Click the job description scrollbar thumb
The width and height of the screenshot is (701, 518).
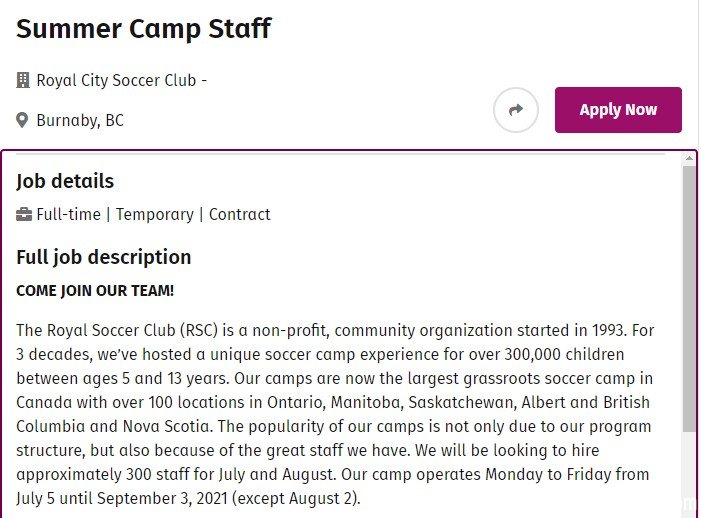689,298
